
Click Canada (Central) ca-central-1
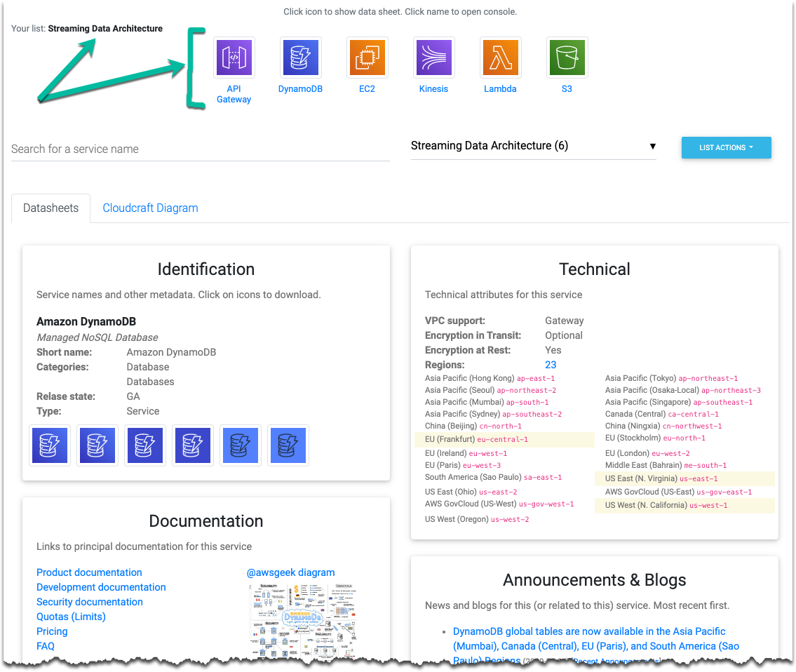661,415
